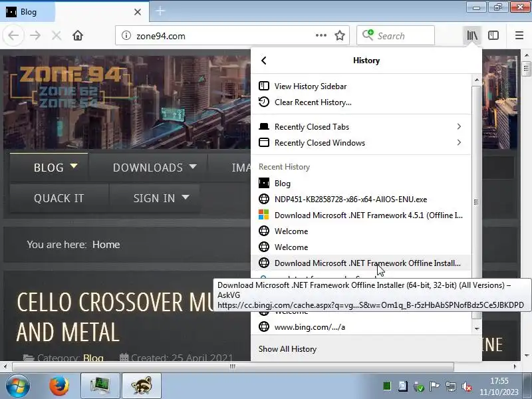Expand Recently Closed Windows submenu
The width and height of the screenshot is (532, 399).
[x=361, y=142]
